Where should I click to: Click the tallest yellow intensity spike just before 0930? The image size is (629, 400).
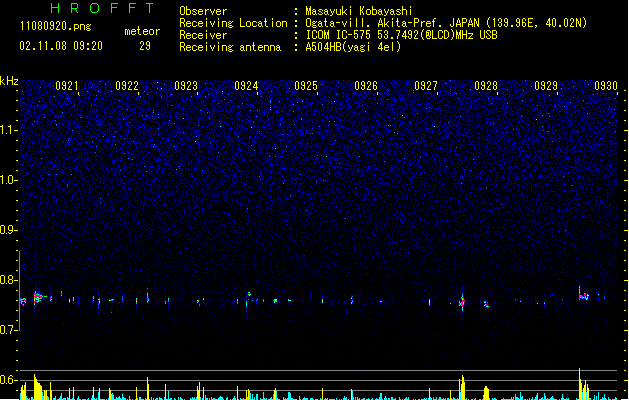[x=580, y=383]
